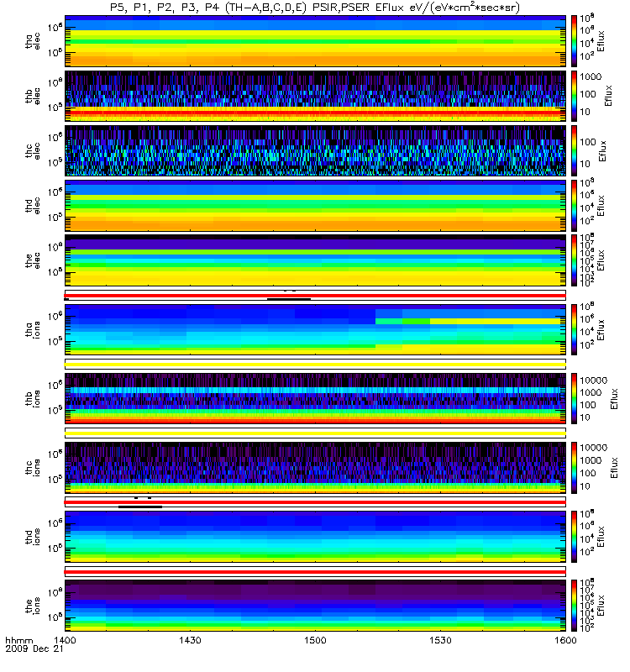This screenshot has width=630, height=672.
Task: Click the "the ions" panel color bar
Action: pos(574,605)
